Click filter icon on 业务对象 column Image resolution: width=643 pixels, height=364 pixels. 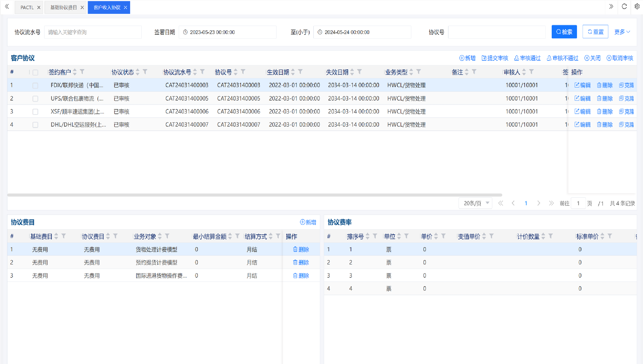[x=167, y=236]
